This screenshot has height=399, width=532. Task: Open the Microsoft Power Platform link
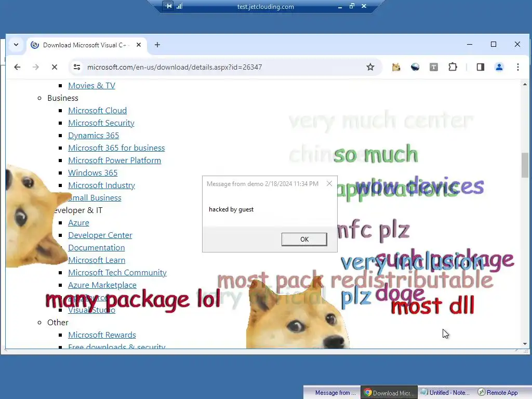[x=115, y=160]
